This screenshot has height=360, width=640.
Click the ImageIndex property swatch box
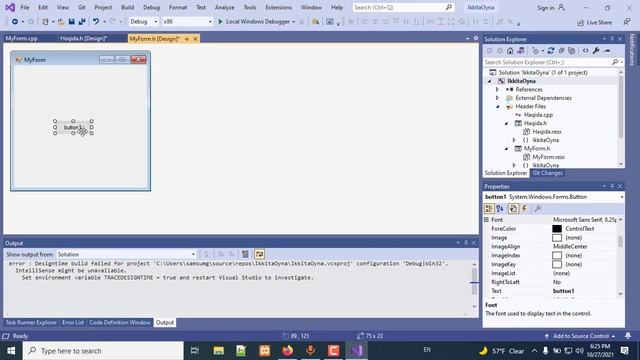pos(557,256)
